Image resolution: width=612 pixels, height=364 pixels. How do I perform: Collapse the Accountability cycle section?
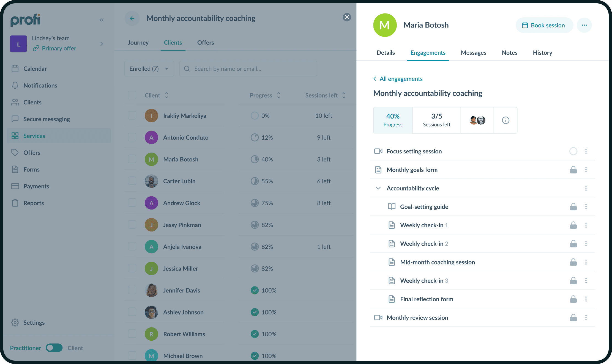[x=378, y=188]
